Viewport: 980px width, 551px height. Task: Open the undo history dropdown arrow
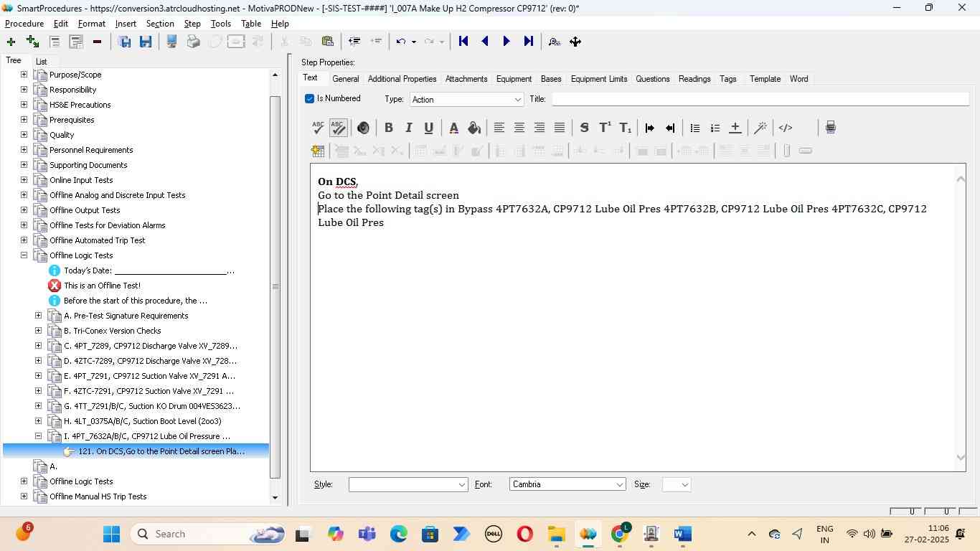click(x=414, y=42)
